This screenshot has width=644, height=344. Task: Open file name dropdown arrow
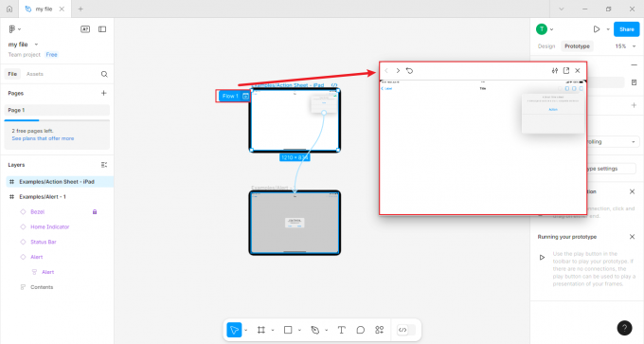pyautogui.click(x=36, y=45)
